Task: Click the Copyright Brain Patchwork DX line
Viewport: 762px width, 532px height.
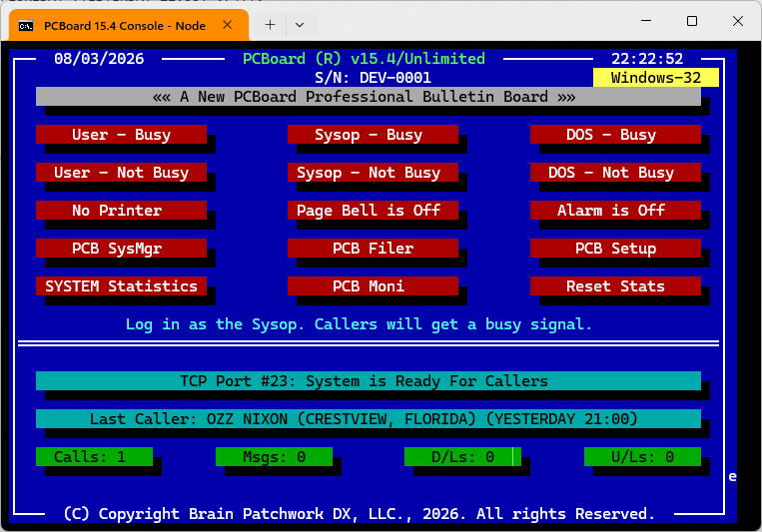Action: pos(360,514)
